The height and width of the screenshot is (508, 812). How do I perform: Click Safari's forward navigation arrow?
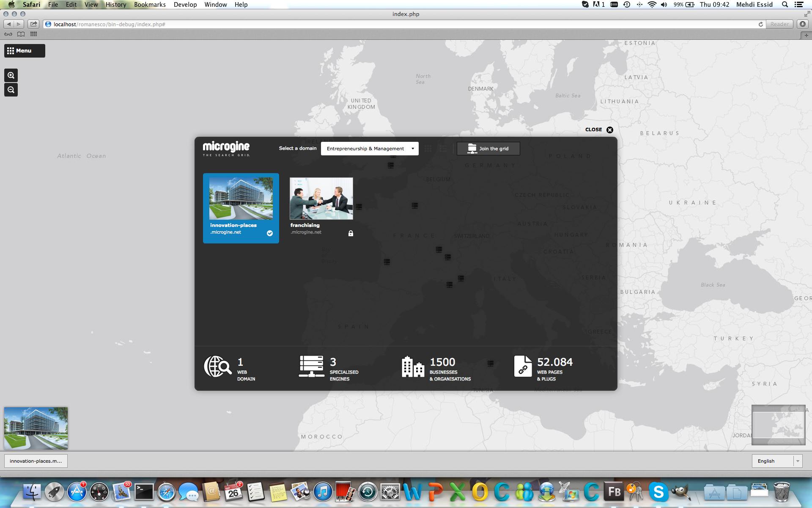click(19, 24)
